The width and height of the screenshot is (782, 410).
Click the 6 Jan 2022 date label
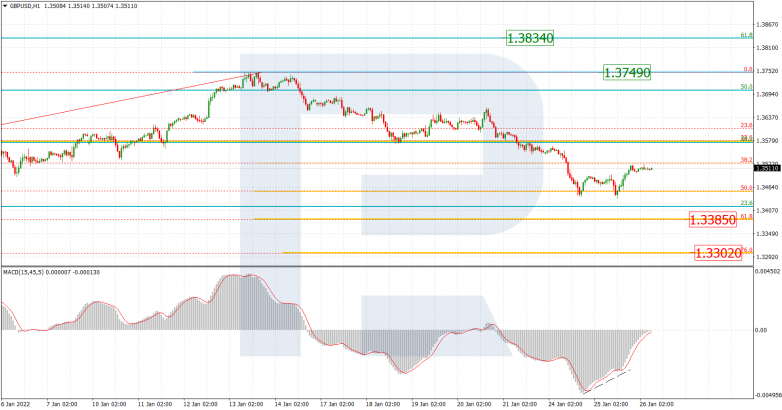(x=14, y=404)
